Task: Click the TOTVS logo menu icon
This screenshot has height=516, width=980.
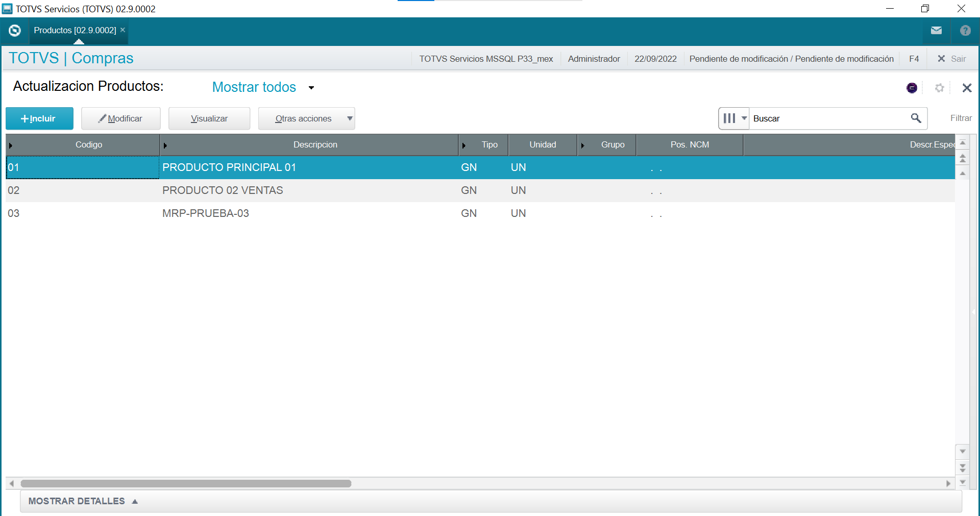Action: pos(15,31)
